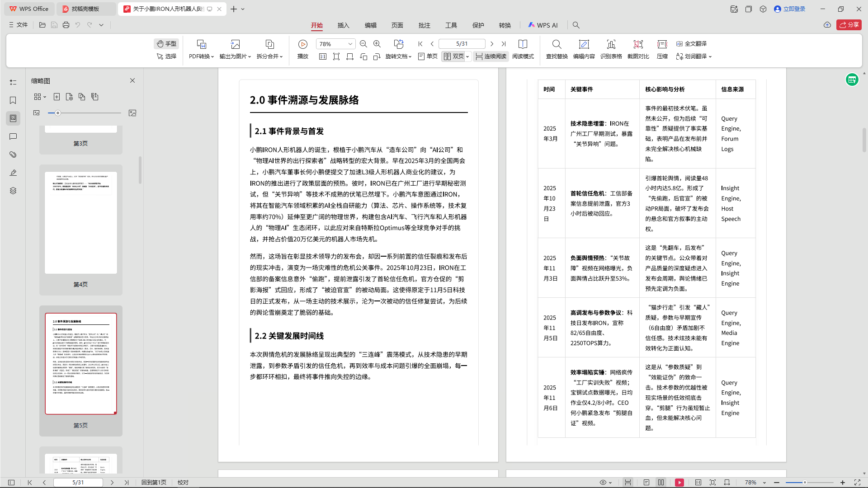Toggle 连续阅读 continuous reading
The height and width of the screenshot is (488, 868).
491,56
